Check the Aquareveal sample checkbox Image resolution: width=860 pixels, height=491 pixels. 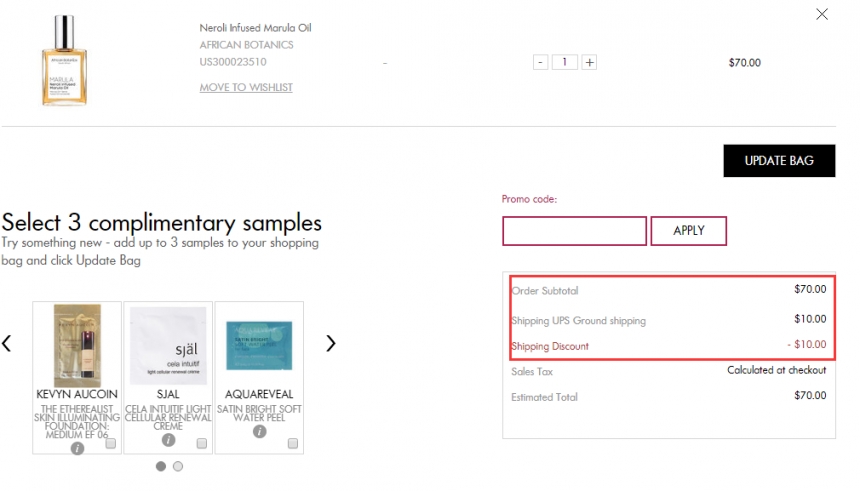(293, 443)
